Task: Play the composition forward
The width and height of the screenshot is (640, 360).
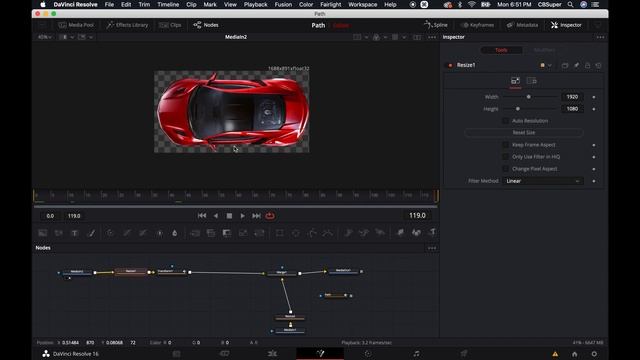Action: 242,216
